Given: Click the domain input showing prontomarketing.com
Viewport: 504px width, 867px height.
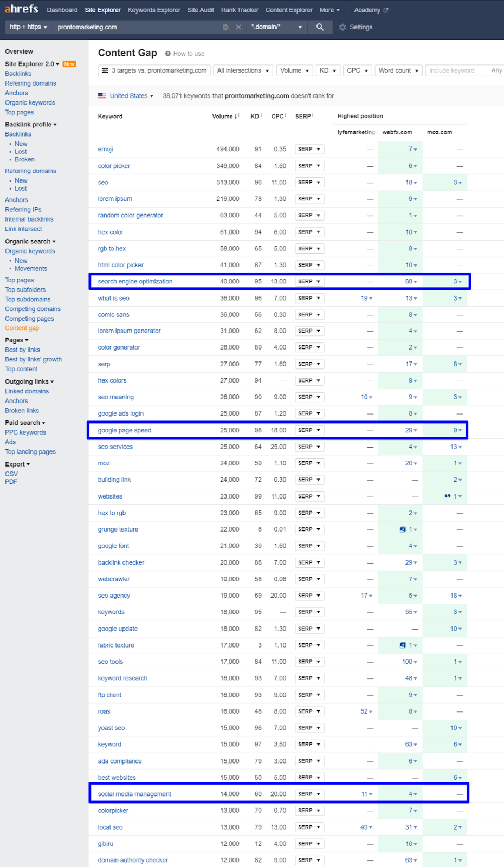Looking at the screenshot, I should [x=137, y=27].
